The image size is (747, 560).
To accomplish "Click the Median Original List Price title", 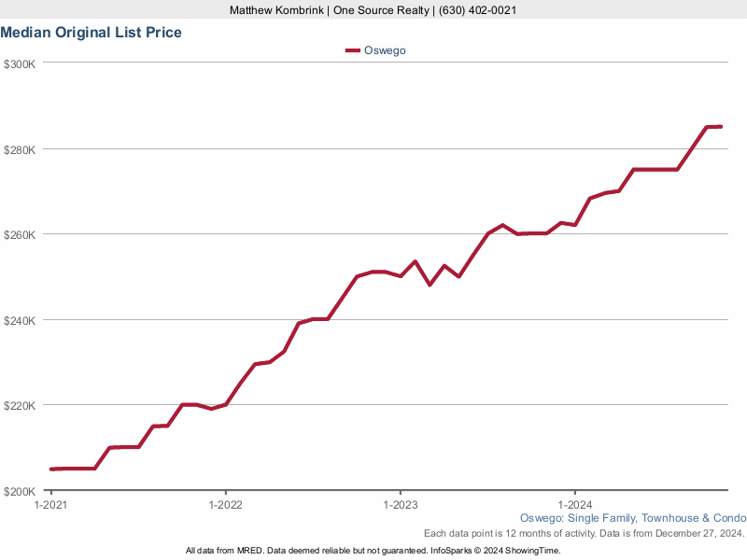I will [92, 33].
